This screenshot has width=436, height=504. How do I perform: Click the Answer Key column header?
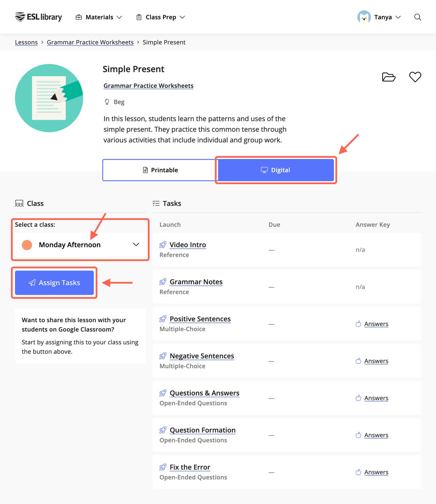(372, 225)
